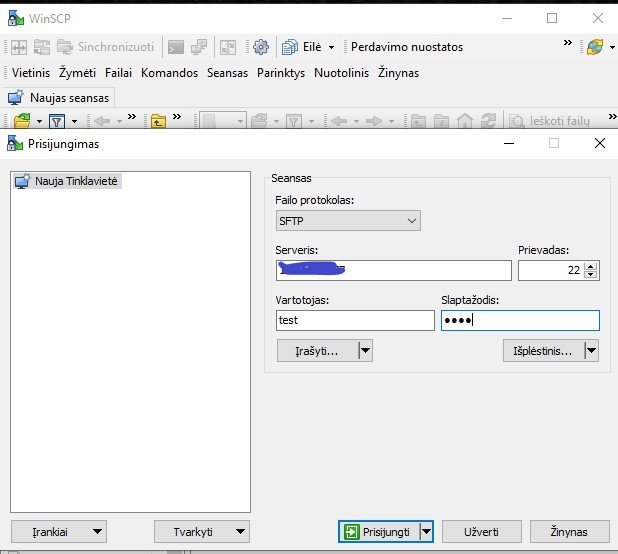Open the Žymėti menu

pos(77,73)
